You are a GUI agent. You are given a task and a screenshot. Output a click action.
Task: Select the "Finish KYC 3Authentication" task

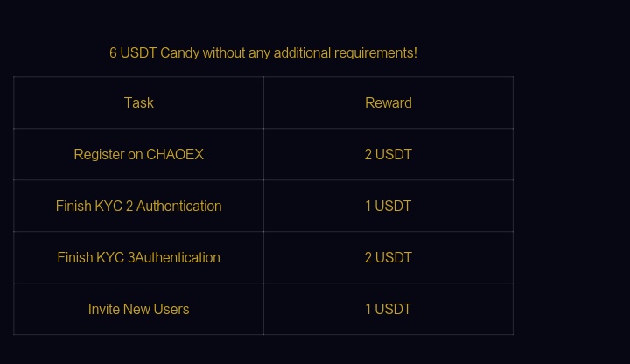tap(138, 257)
